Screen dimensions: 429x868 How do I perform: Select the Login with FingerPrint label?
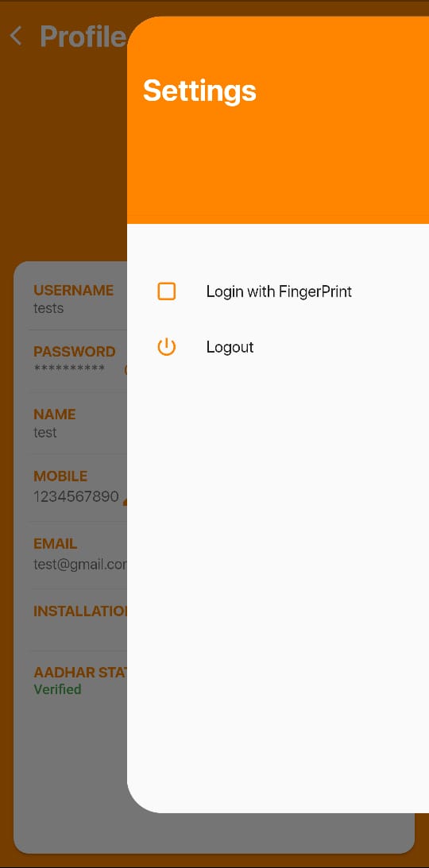pos(279,291)
